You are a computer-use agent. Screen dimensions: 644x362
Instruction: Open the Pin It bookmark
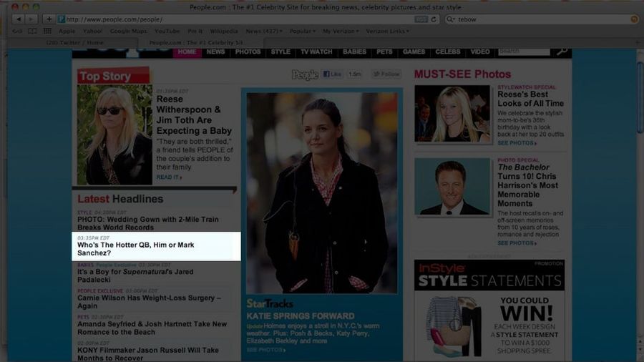195,31
